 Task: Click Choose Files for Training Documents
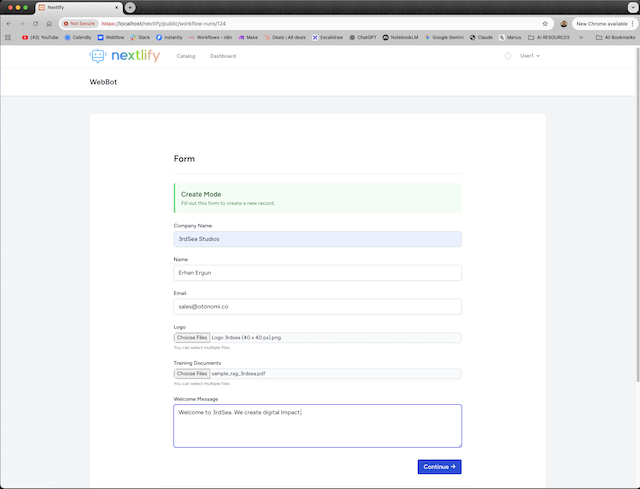coord(192,373)
